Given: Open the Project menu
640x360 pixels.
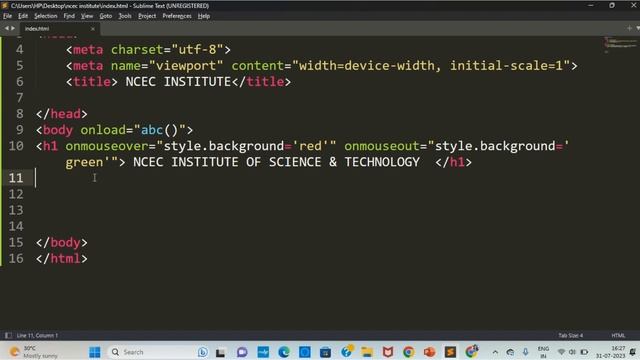Looking at the screenshot, I should 147,16.
